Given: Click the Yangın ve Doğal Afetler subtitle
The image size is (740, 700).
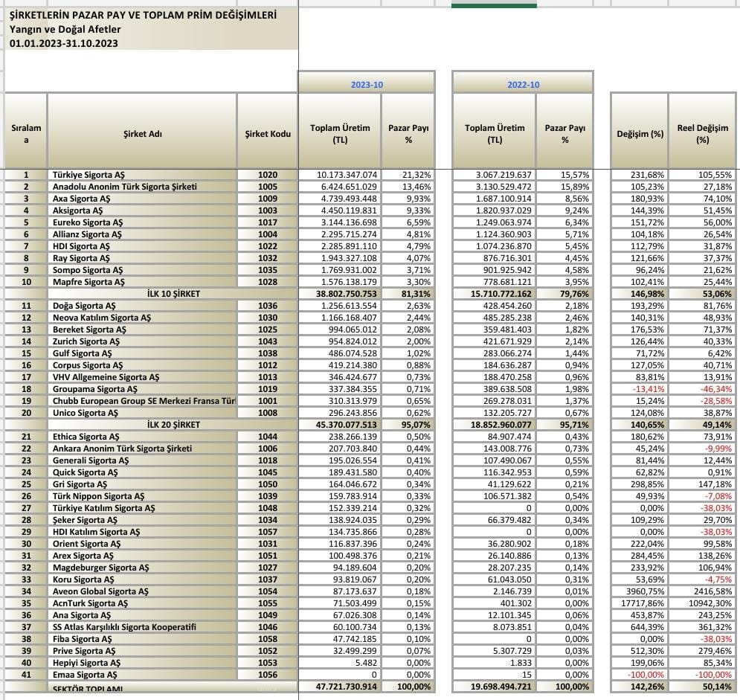Looking at the screenshot, I should tap(65, 29).
